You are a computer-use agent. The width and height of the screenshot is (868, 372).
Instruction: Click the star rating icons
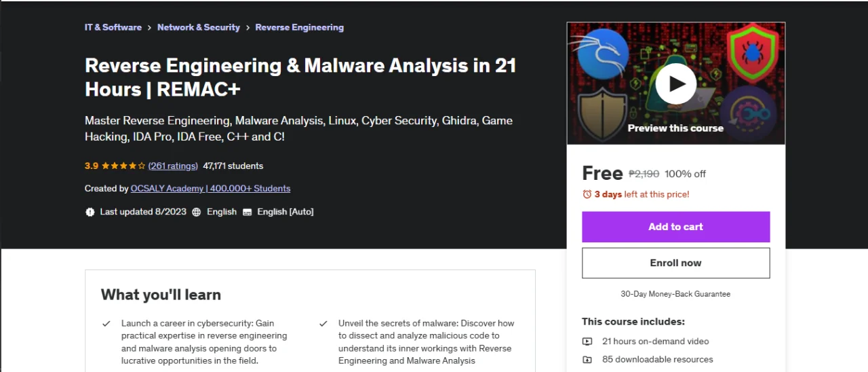click(x=123, y=166)
